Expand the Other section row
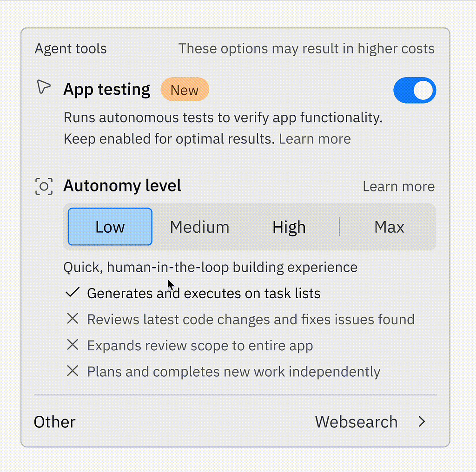The width and height of the screenshot is (476, 472). pyautogui.click(x=55, y=422)
